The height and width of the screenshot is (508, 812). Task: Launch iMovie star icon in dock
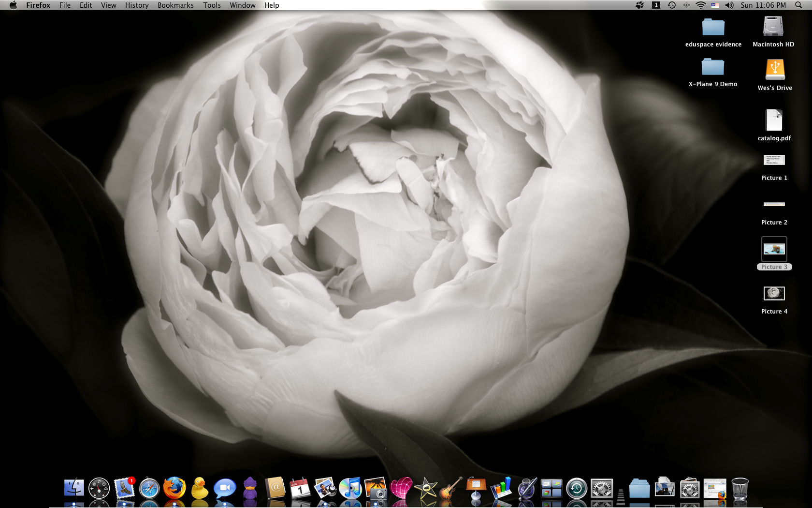click(426, 488)
